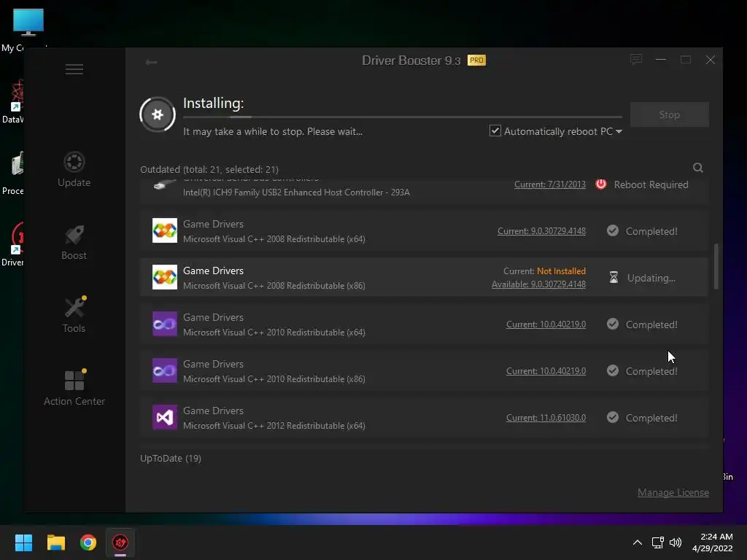The height and width of the screenshot is (560, 747).
Task: Open the Tools wrench icon
Action: tap(75, 307)
